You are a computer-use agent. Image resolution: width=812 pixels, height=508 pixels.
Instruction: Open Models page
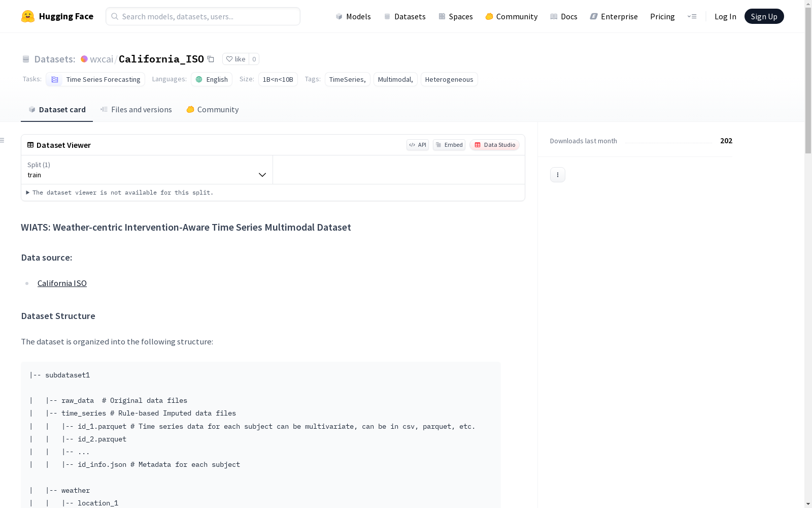pos(353,16)
